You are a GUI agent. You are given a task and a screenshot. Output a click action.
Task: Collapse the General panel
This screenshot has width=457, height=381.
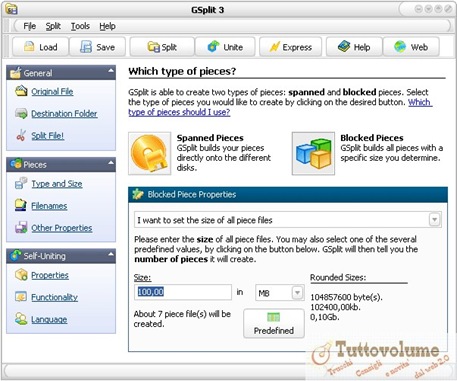pos(110,71)
